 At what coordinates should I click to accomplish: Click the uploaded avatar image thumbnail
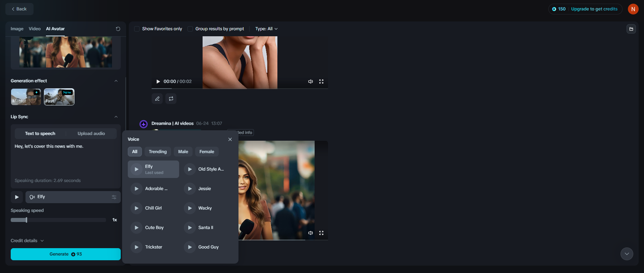(66, 52)
